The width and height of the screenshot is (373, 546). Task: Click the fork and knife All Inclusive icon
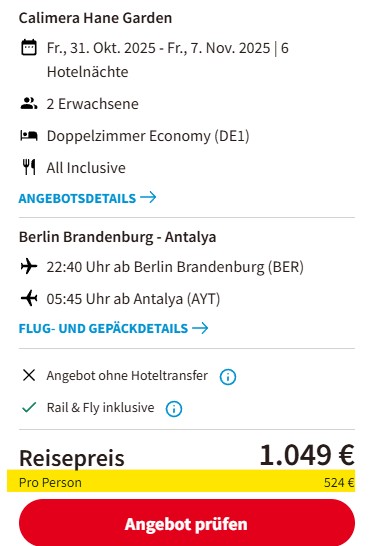click(29, 167)
